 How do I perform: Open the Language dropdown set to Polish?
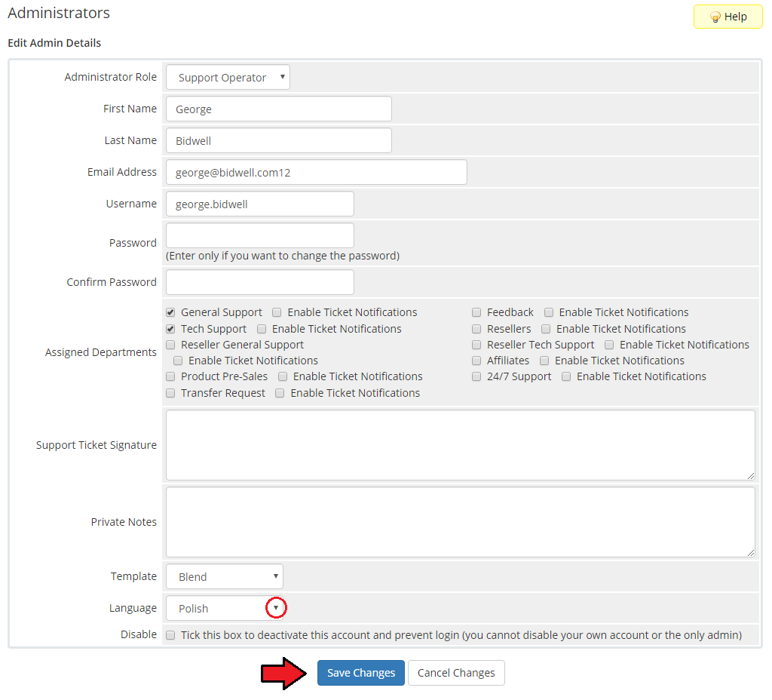coord(225,608)
